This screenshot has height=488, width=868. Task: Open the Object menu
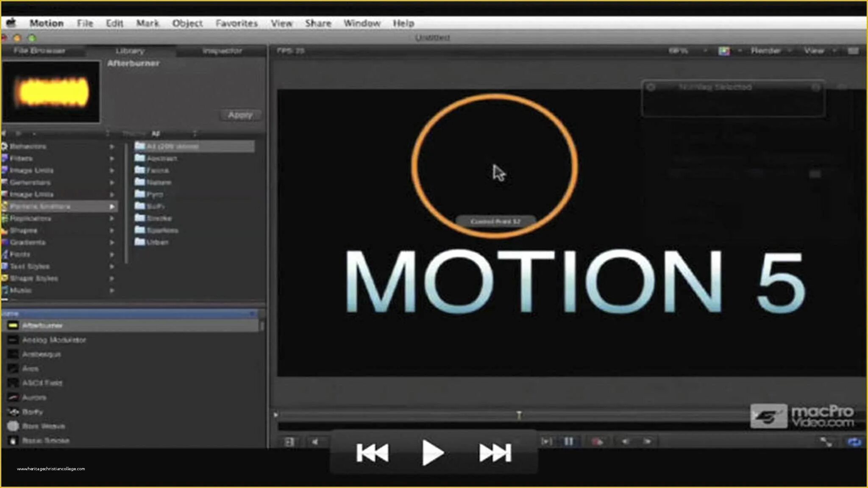(x=187, y=23)
